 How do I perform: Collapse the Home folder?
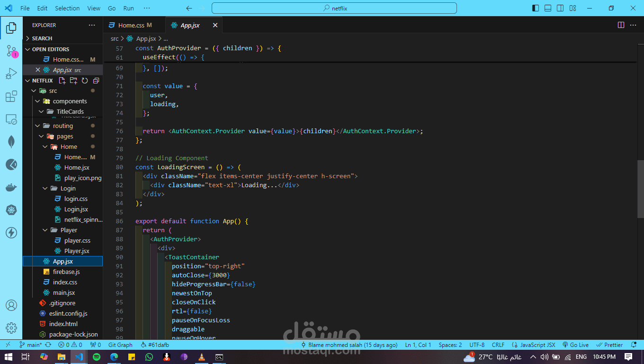(45, 146)
